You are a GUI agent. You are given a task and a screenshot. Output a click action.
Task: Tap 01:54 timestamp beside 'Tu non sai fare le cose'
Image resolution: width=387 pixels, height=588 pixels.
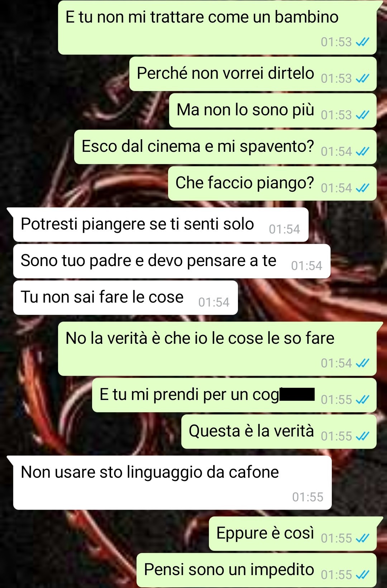click(x=214, y=302)
